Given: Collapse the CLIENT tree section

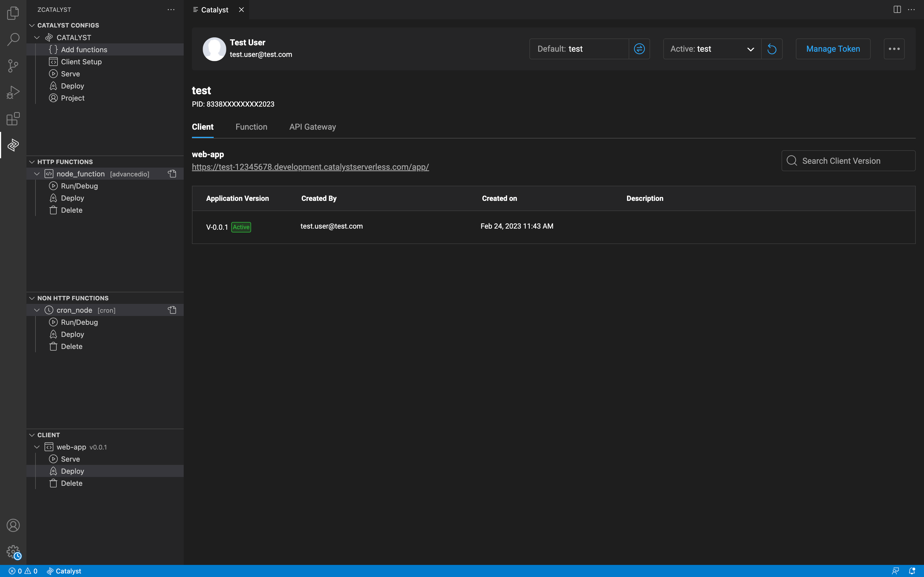Looking at the screenshot, I should [31, 434].
